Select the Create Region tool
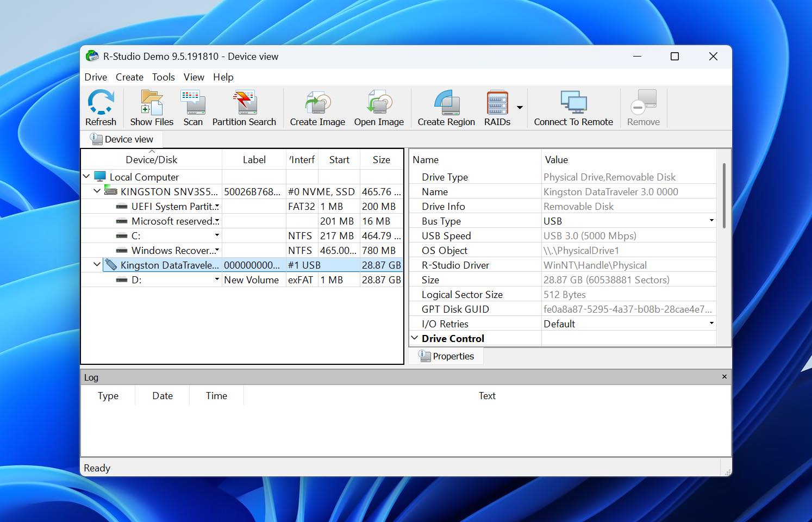 coord(446,103)
